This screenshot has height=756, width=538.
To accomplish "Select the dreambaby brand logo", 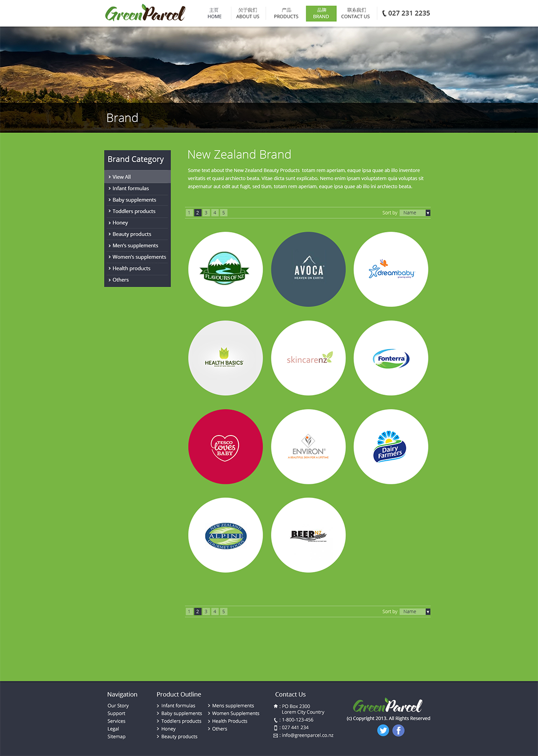I will [x=391, y=269].
